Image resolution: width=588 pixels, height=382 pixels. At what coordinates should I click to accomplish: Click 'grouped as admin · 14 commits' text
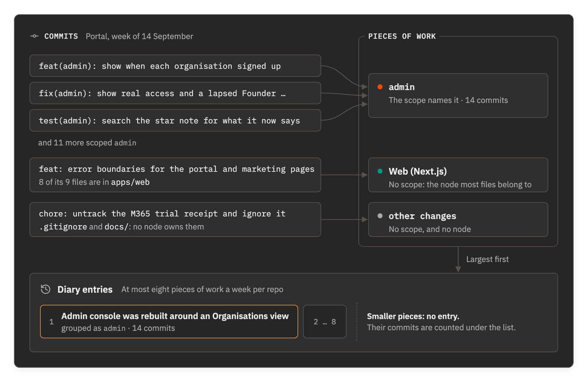click(x=118, y=328)
